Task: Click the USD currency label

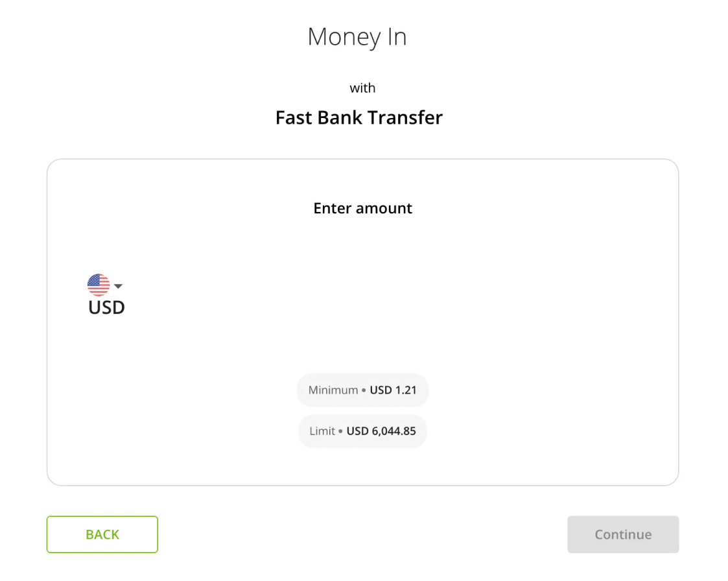Action: 105,307
